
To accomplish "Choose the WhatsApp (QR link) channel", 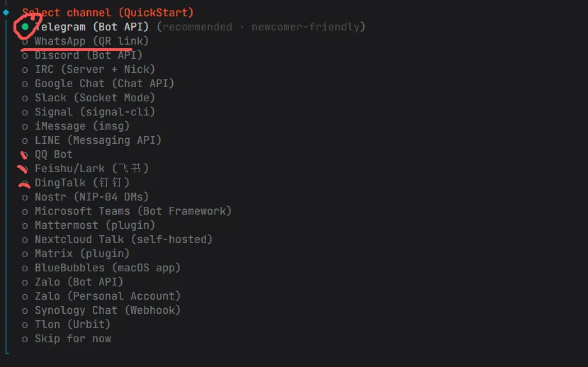I will 91,41.
